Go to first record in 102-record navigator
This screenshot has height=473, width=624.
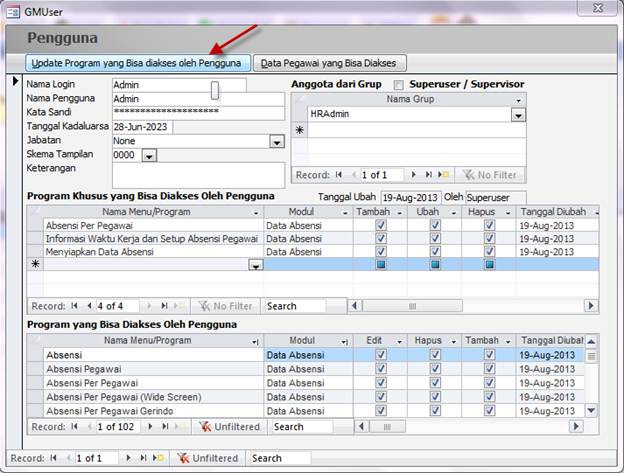point(74,426)
